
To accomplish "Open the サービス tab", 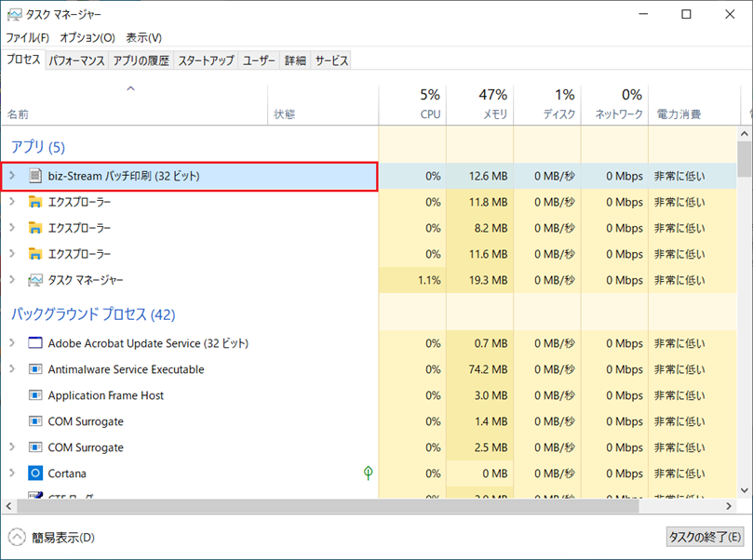I will pyautogui.click(x=331, y=60).
